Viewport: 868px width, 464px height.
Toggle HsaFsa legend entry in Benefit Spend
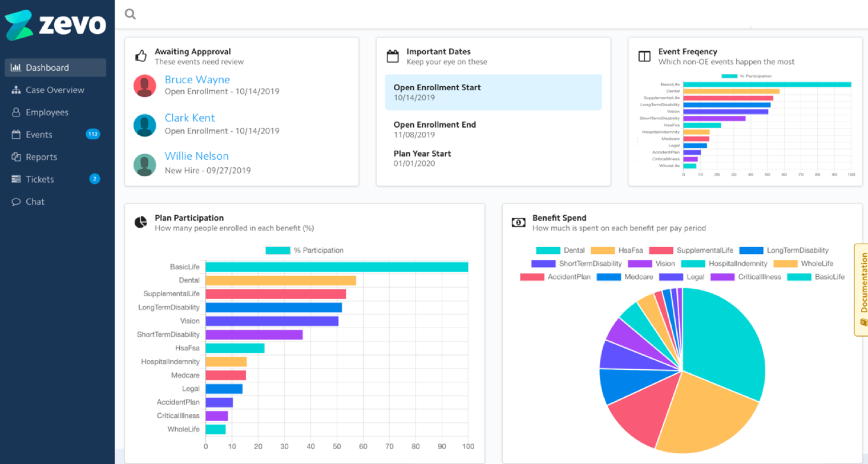point(617,251)
